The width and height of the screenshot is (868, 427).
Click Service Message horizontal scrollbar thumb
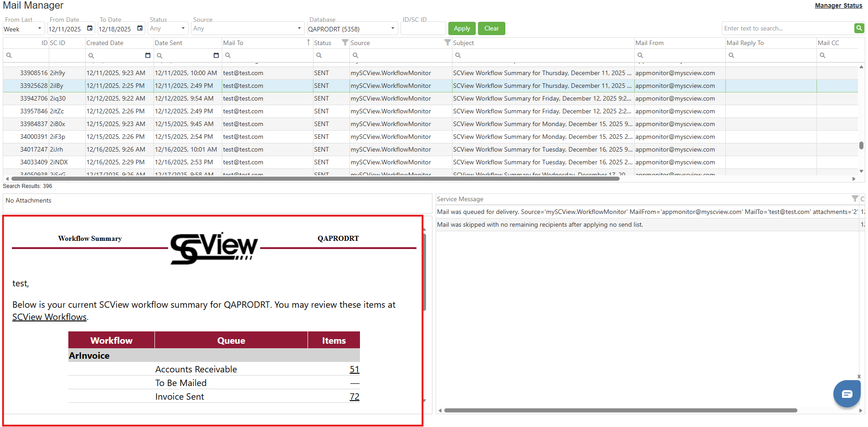pyautogui.click(x=621, y=410)
